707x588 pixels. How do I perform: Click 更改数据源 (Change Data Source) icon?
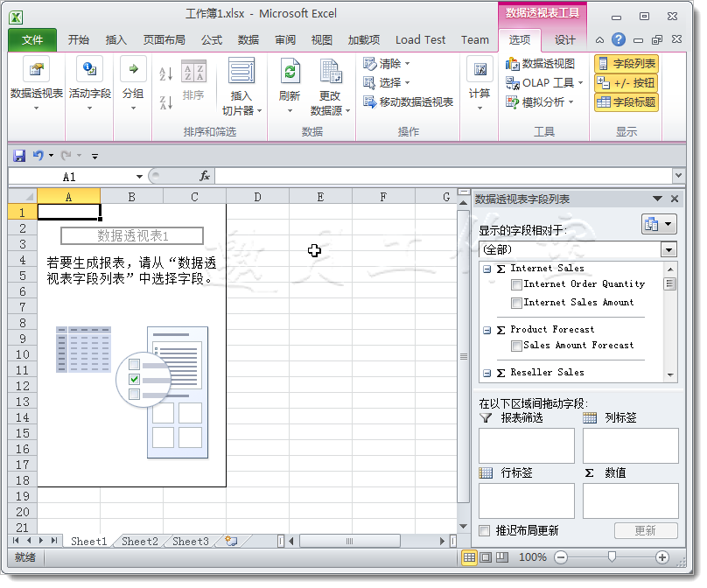tap(331, 71)
